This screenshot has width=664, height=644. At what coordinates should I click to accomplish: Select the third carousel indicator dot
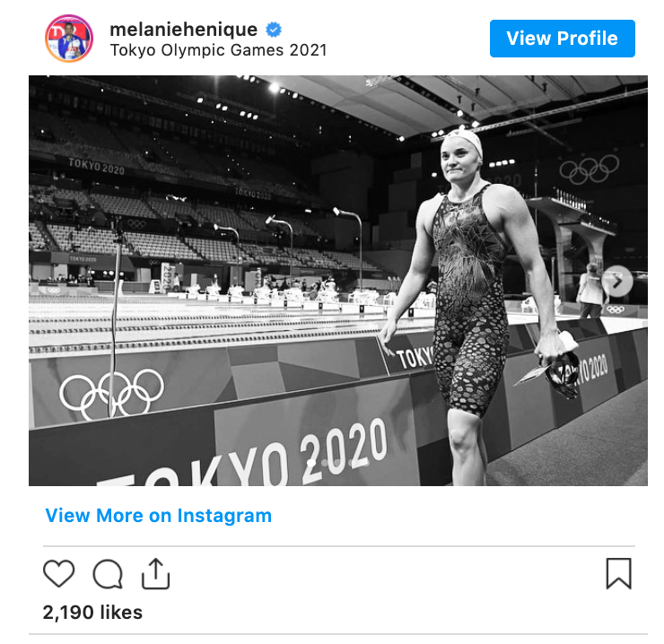(338, 464)
